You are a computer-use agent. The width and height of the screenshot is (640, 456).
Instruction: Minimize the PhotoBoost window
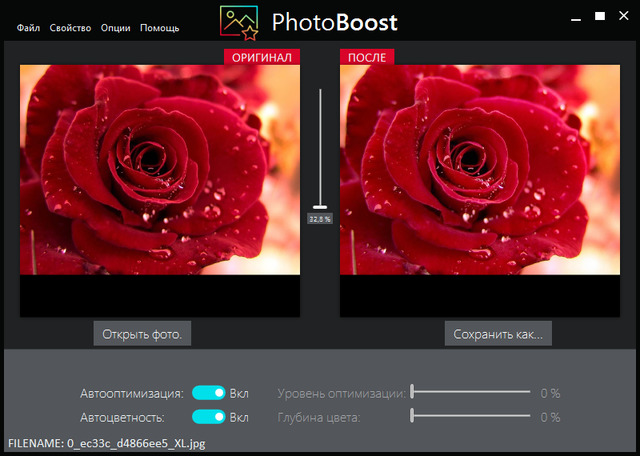[x=574, y=16]
